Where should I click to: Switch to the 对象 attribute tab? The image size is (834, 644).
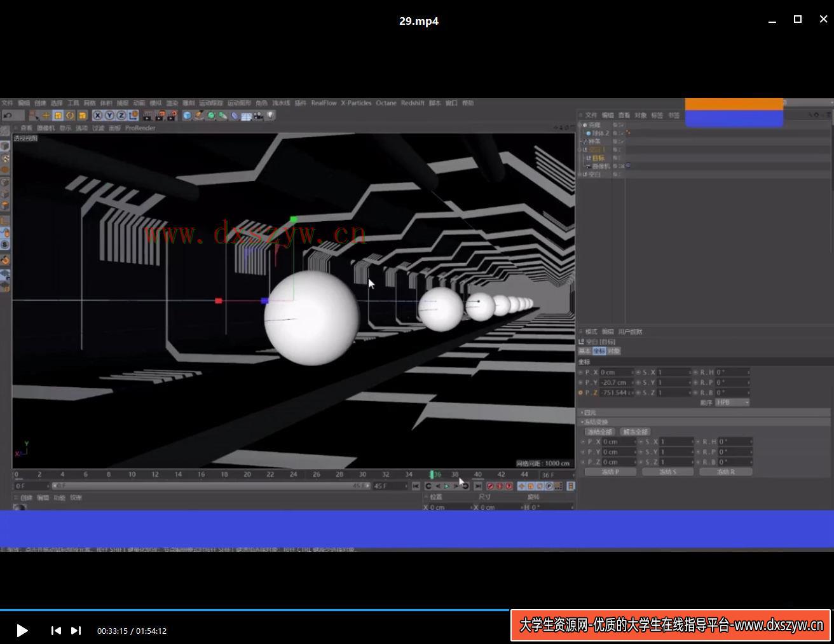tap(613, 351)
